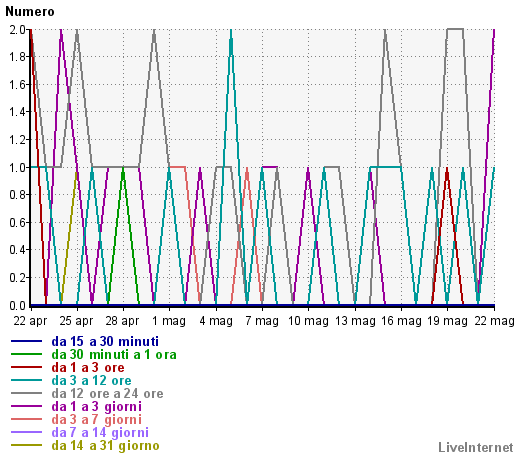Click the teal line swatch for 3-12 ore
Image resolution: width=520 pixels, height=457 pixels.
point(26,380)
